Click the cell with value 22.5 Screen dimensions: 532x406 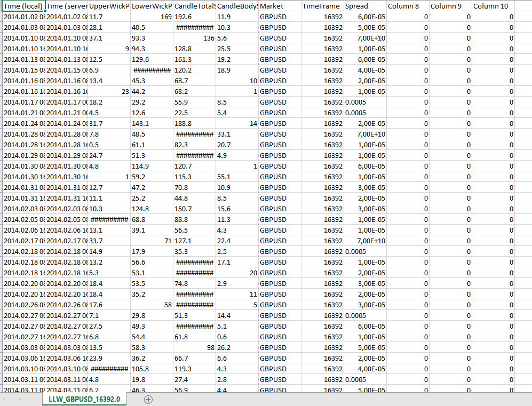[x=195, y=113]
